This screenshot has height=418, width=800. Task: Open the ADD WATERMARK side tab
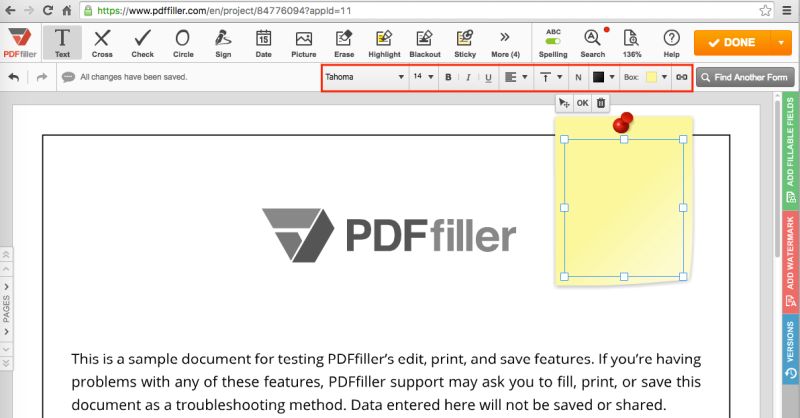coord(790,261)
